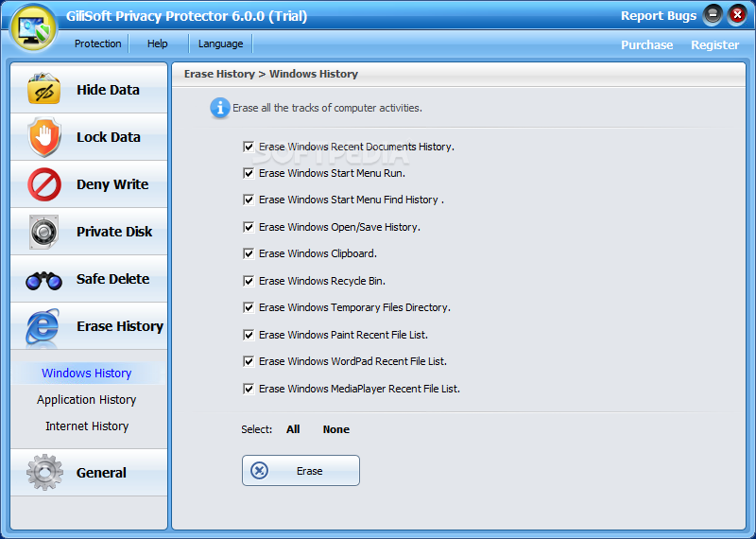
Task: Click the Purchase link
Action: pyautogui.click(x=646, y=44)
